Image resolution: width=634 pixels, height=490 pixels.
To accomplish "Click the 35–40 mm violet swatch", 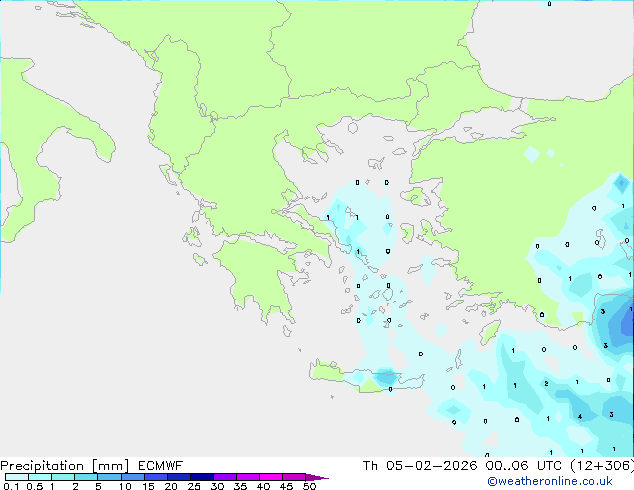I will coord(247,477).
